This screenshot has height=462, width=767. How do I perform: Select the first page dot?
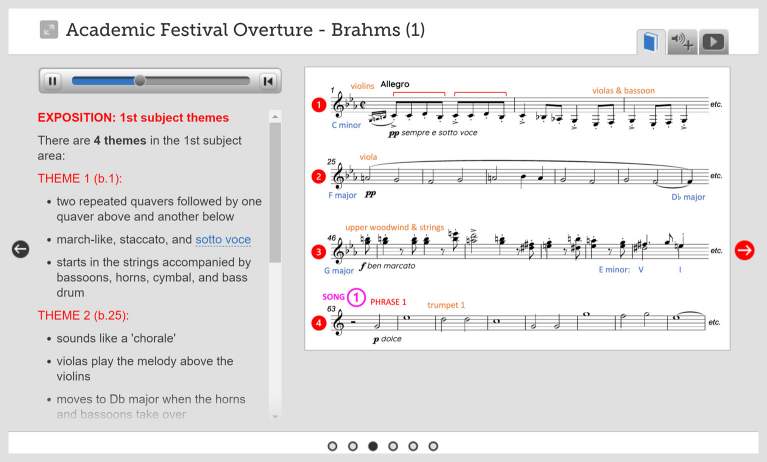pyautogui.click(x=333, y=446)
